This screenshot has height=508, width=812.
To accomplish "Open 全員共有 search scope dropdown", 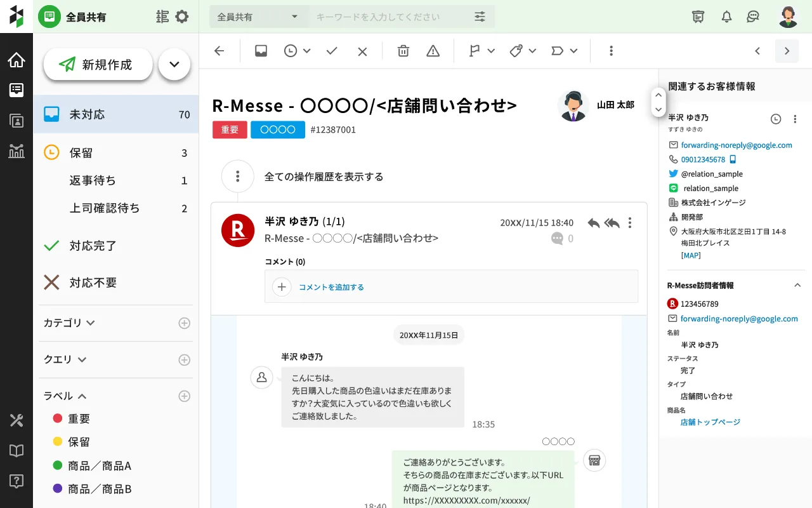I will tap(258, 17).
